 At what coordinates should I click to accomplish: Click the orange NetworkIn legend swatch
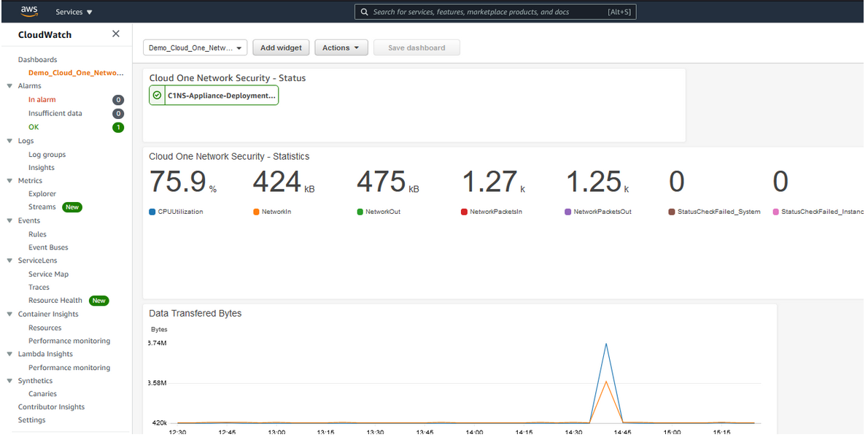point(256,212)
